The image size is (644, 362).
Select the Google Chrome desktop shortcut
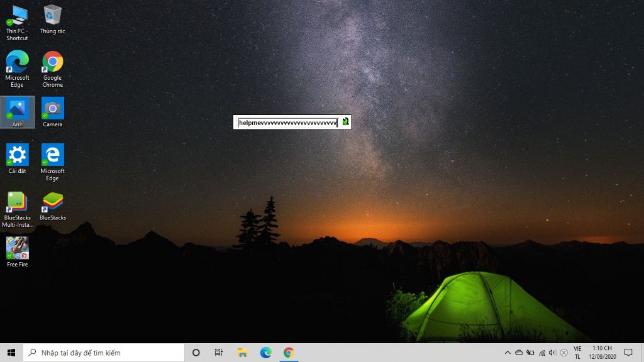(x=53, y=69)
